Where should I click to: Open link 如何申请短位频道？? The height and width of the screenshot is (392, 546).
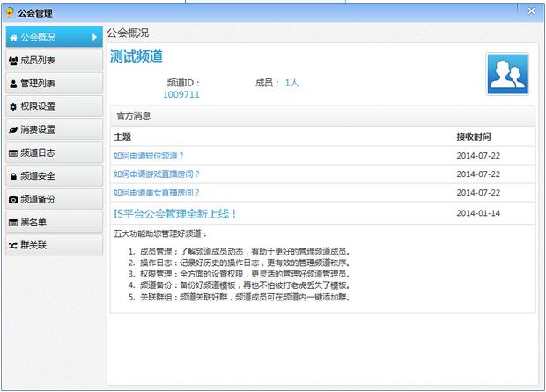[149, 156]
